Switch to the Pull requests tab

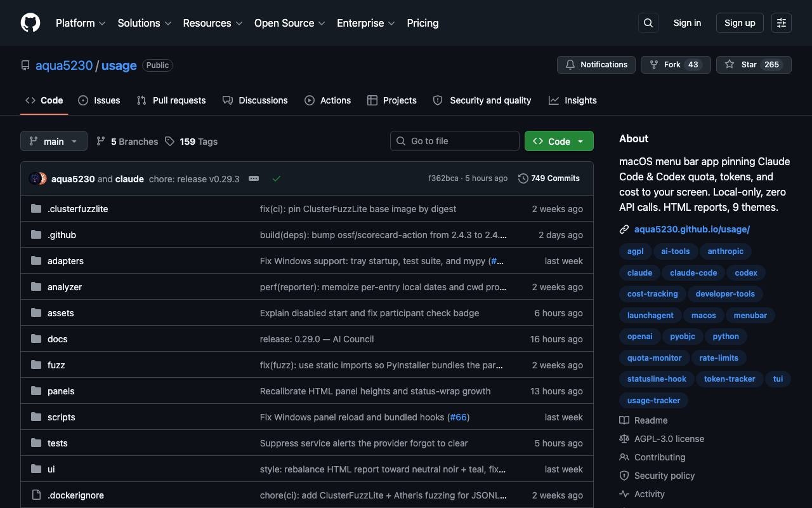pyautogui.click(x=171, y=100)
